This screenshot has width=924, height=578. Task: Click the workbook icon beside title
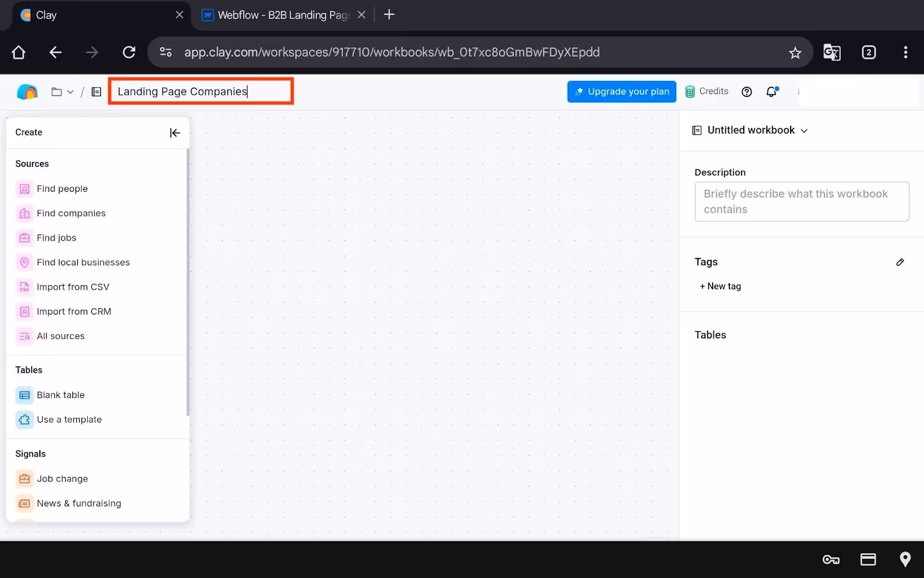[x=96, y=92]
